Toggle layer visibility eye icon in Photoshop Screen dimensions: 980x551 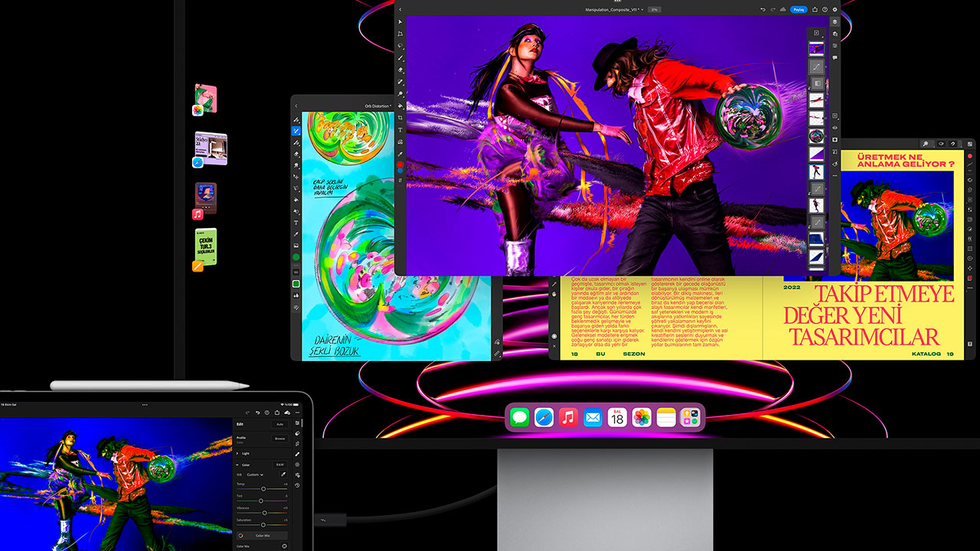click(835, 127)
